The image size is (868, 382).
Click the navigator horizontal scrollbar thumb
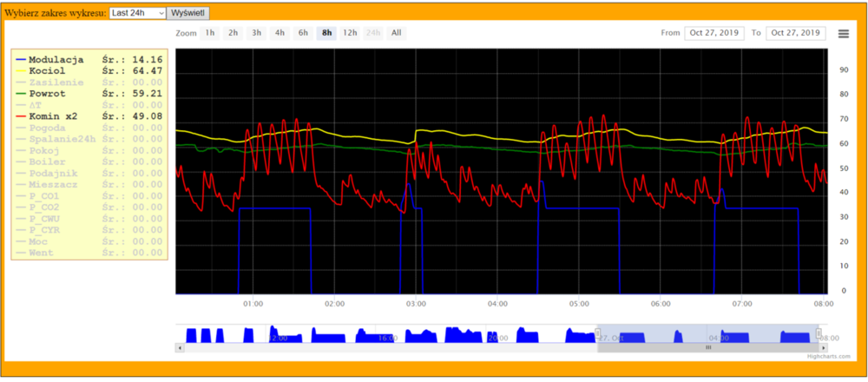(x=707, y=347)
